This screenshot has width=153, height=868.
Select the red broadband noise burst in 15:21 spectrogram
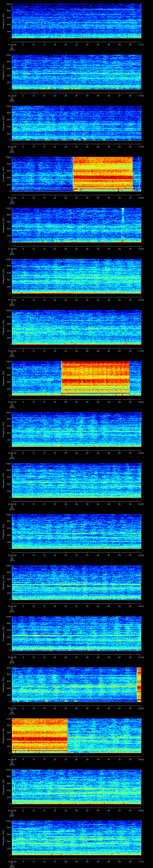tap(95, 378)
